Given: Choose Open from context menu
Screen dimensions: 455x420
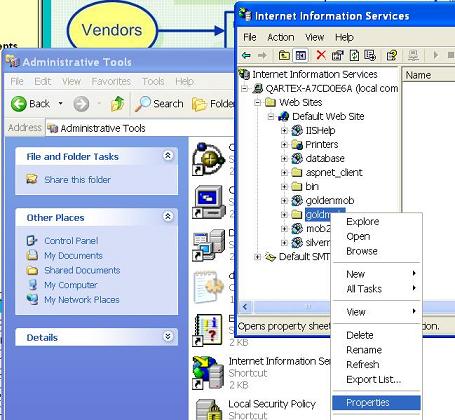Looking at the screenshot, I should (376, 236).
